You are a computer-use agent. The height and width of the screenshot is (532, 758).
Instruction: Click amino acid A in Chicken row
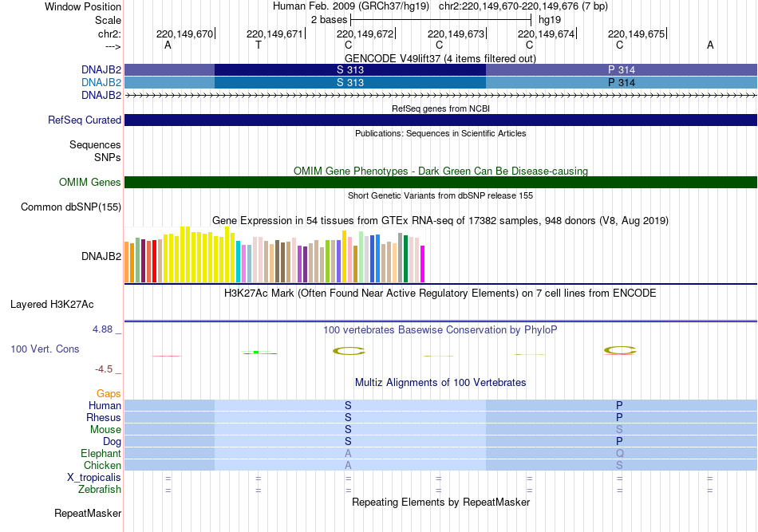click(348, 465)
